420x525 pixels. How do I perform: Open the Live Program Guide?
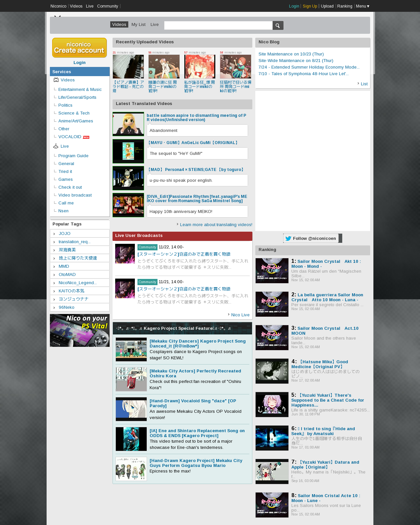[x=73, y=156]
